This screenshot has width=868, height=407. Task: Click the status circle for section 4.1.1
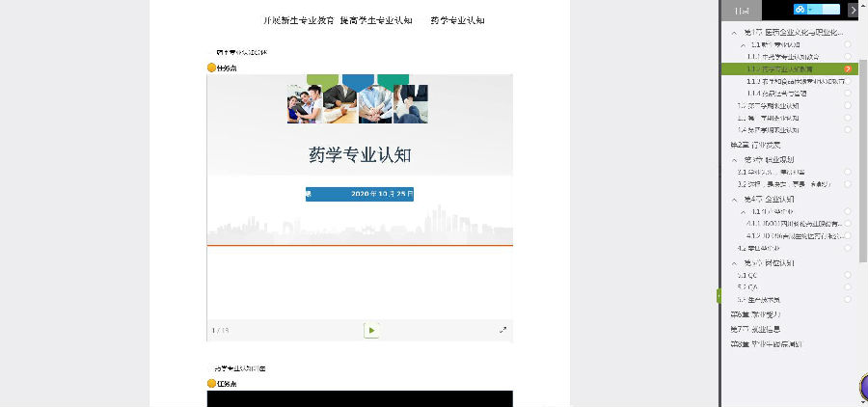(x=848, y=224)
